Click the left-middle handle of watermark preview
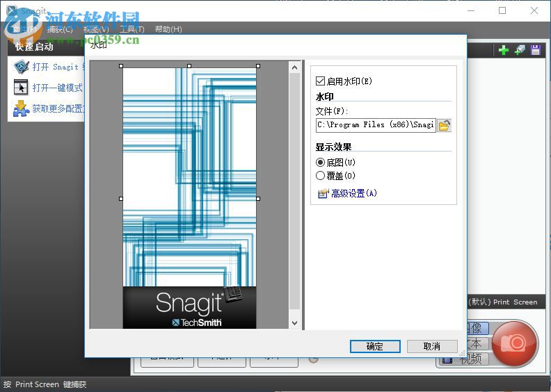 121,199
